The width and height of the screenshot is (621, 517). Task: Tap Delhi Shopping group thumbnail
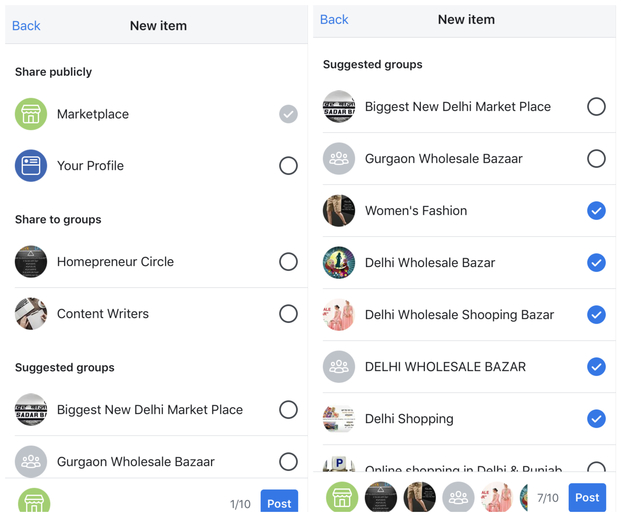339,419
